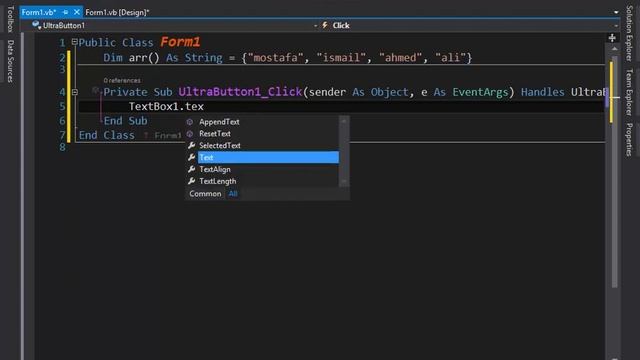Screen dimensions: 640x360
Task: Open the Team Explorer side panel
Action: point(629,92)
